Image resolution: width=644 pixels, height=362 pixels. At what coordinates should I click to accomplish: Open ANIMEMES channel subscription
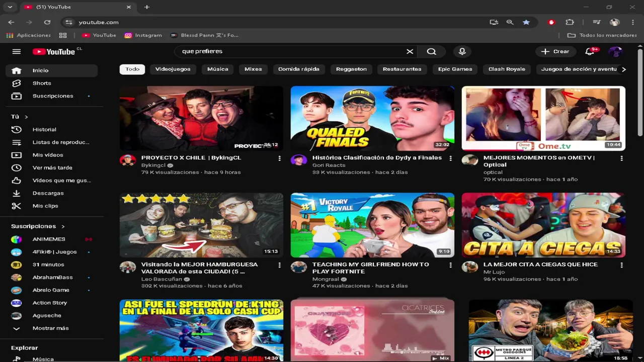(x=51, y=239)
